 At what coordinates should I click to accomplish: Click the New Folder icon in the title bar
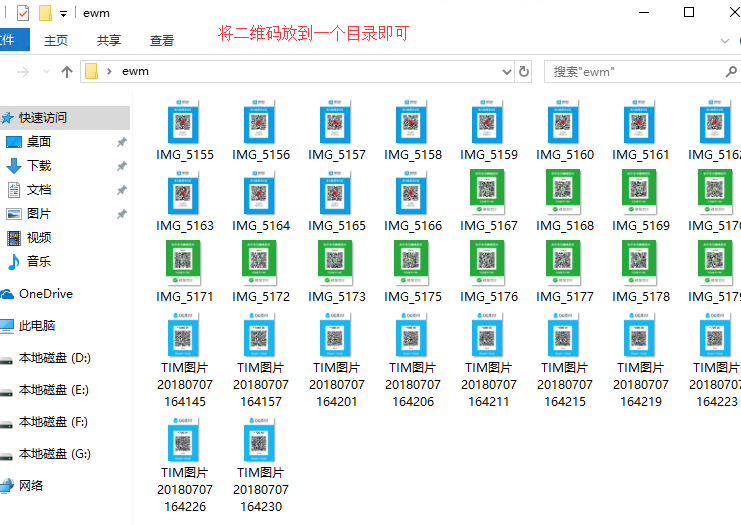pyautogui.click(x=45, y=13)
